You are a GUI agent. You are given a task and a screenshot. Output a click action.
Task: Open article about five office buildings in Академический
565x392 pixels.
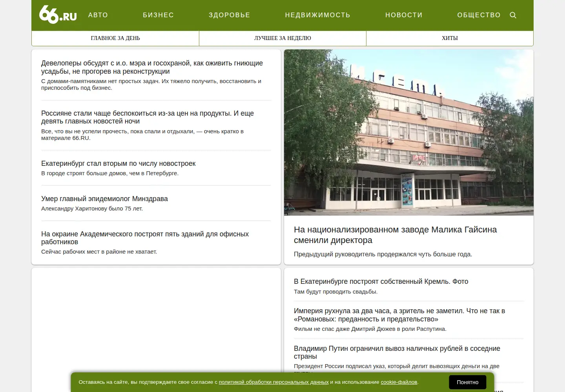point(145,238)
